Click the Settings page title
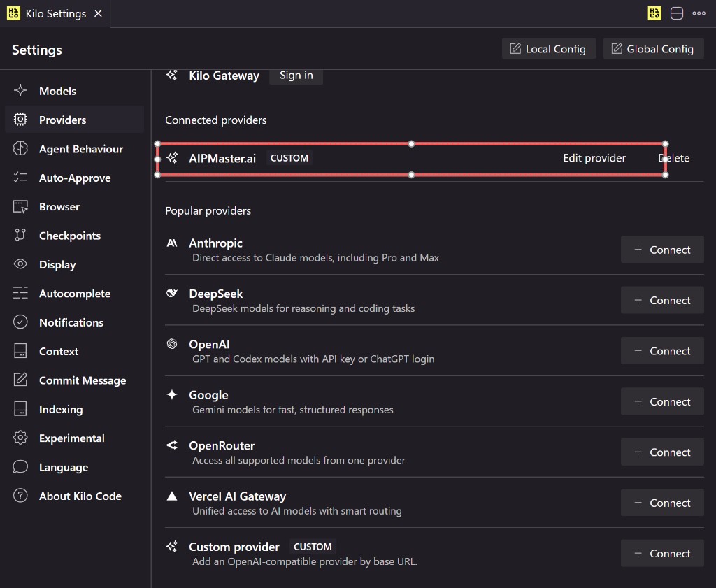Viewport: 716px width, 588px height. [36, 50]
